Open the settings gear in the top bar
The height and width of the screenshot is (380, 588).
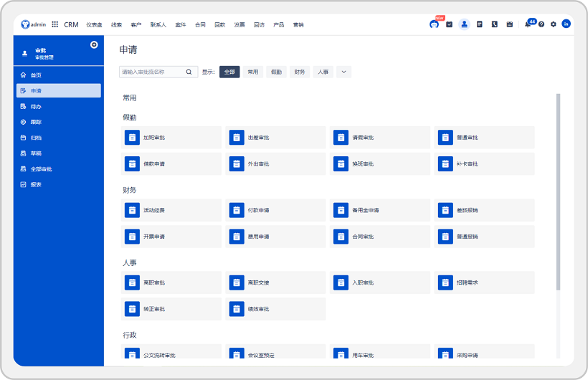click(x=553, y=24)
